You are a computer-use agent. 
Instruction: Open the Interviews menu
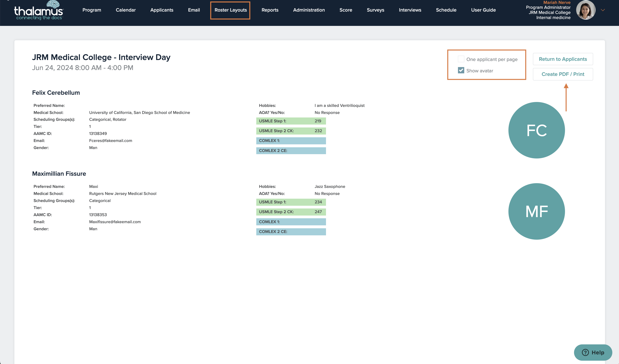tap(410, 10)
